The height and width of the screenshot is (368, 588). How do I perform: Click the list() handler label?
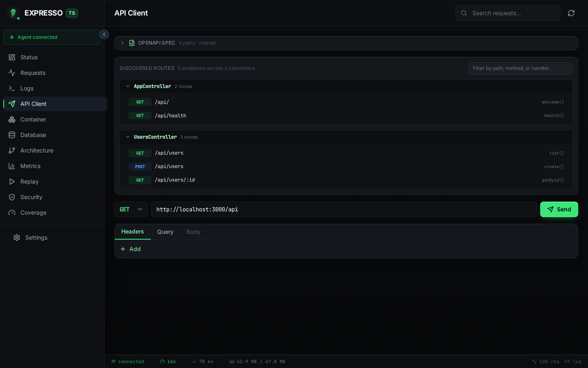pyautogui.click(x=556, y=153)
